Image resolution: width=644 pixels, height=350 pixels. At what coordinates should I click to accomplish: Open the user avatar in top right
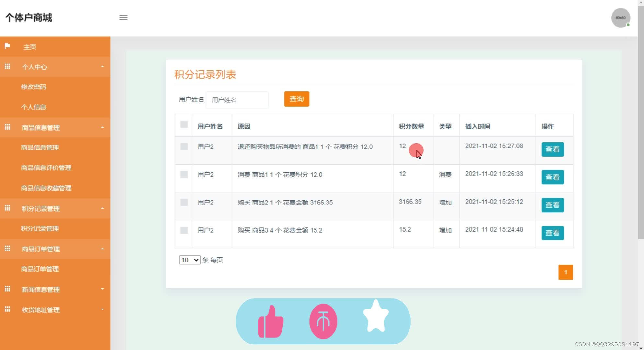[x=620, y=18]
